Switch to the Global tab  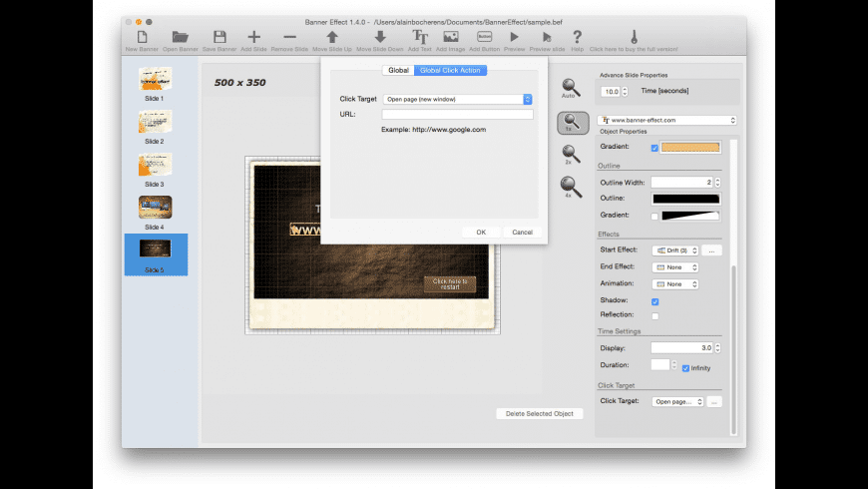point(398,70)
